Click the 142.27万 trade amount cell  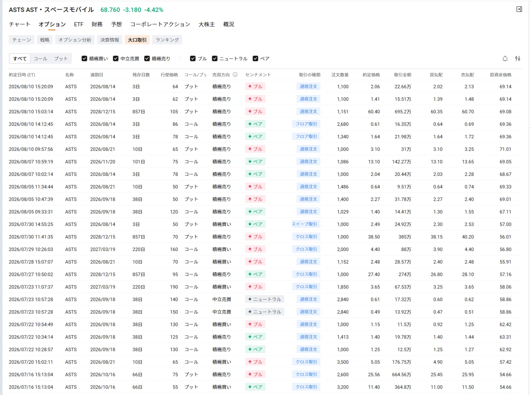pos(401,162)
